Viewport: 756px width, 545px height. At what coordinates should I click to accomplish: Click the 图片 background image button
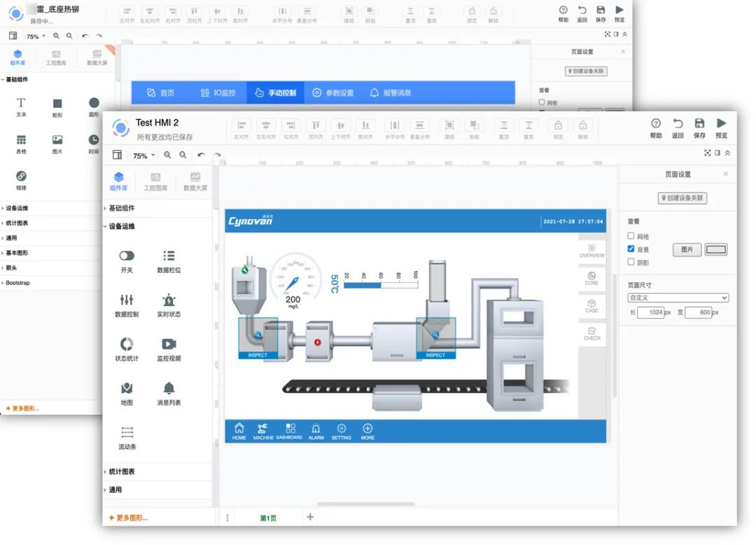[687, 249]
